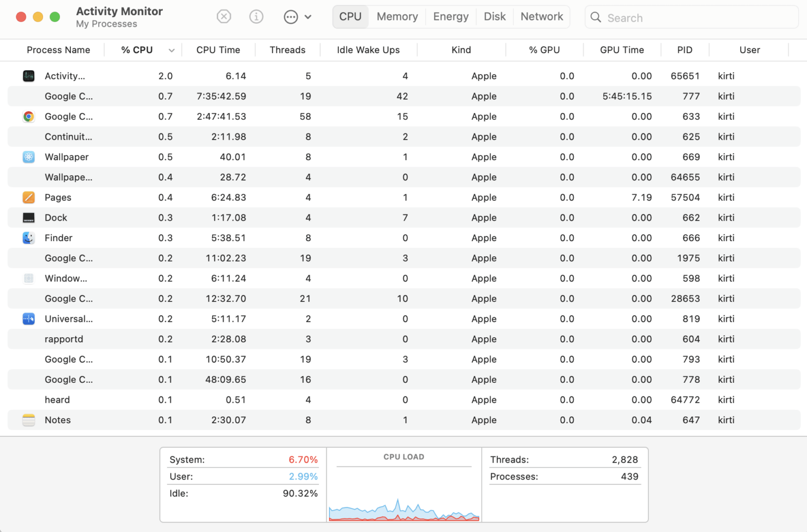Select the Continuit... process row
This screenshot has height=532, width=807.
pos(403,137)
